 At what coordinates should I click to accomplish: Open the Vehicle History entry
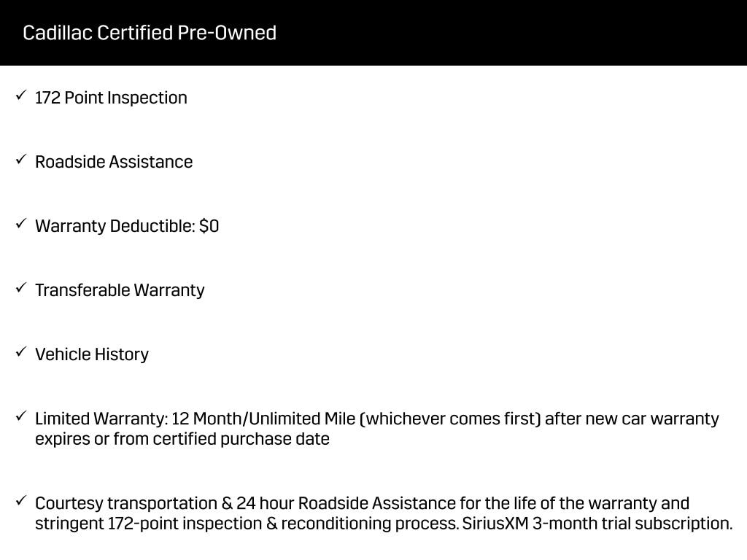click(x=92, y=354)
